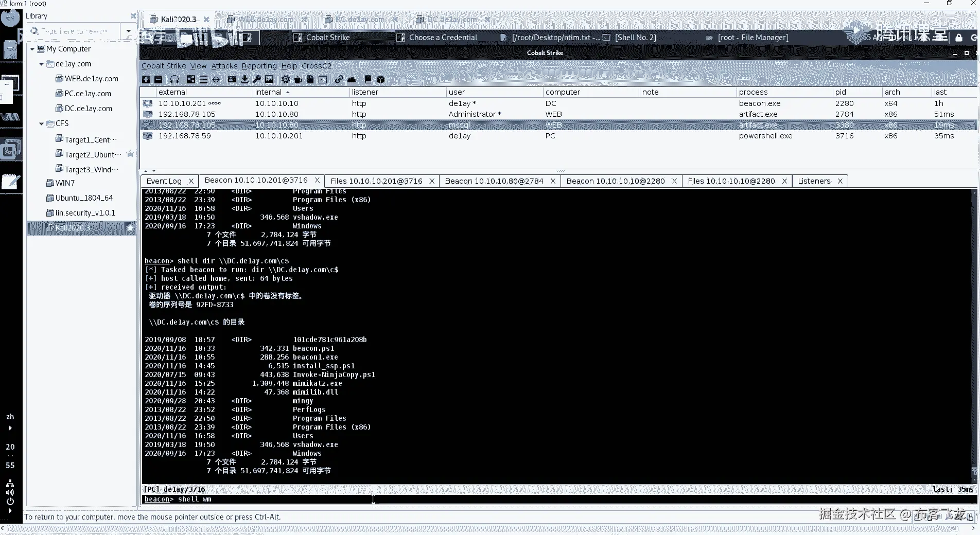980x535 pixels.
Task: Switch to Files 10.10.10.201@3716 tab
Action: click(x=376, y=181)
